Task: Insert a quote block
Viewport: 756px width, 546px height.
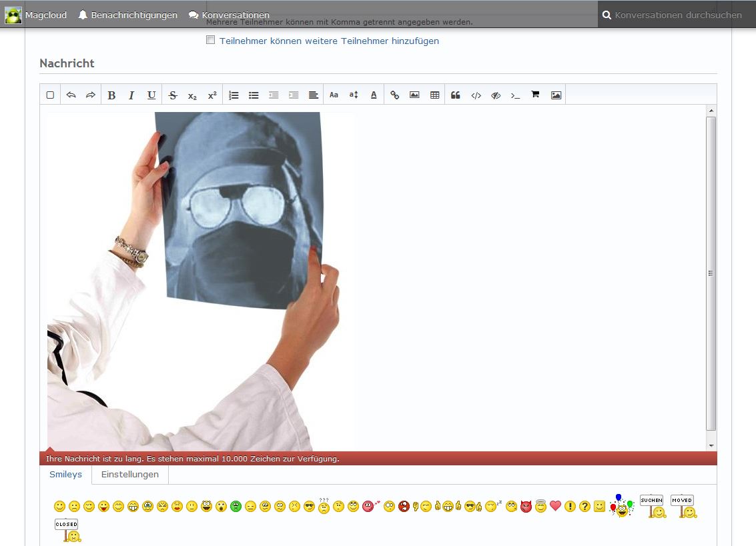Action: pyautogui.click(x=456, y=95)
